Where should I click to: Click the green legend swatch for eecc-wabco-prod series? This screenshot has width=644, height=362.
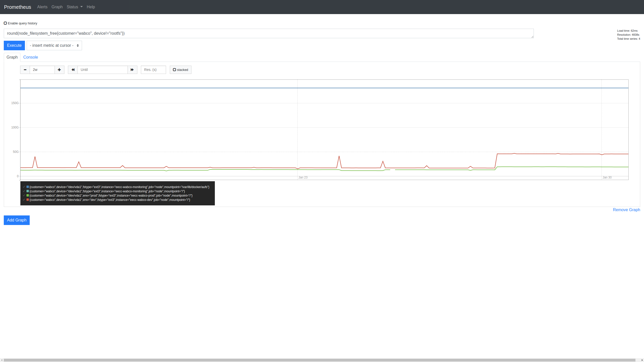point(27,195)
